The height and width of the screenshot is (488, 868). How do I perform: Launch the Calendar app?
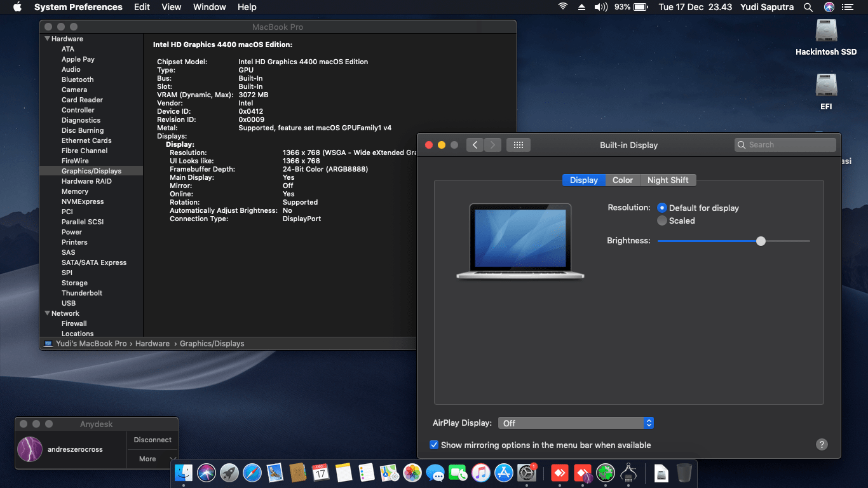[x=321, y=473]
